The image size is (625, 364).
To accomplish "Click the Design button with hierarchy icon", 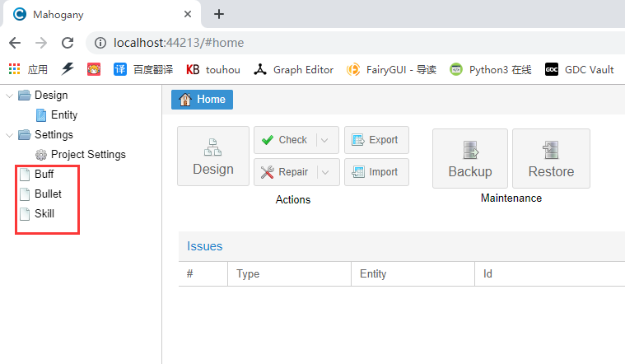I will [212, 156].
